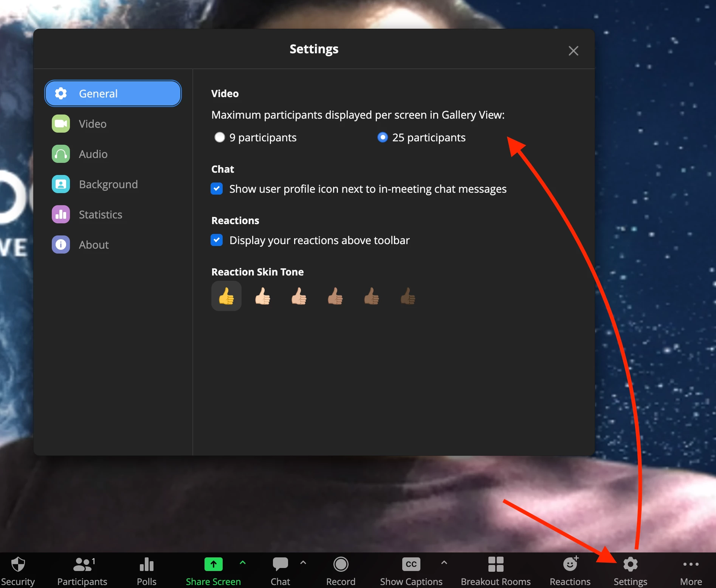Viewport: 716px width, 588px height.
Task: Select the General tab in sidebar
Action: click(113, 93)
